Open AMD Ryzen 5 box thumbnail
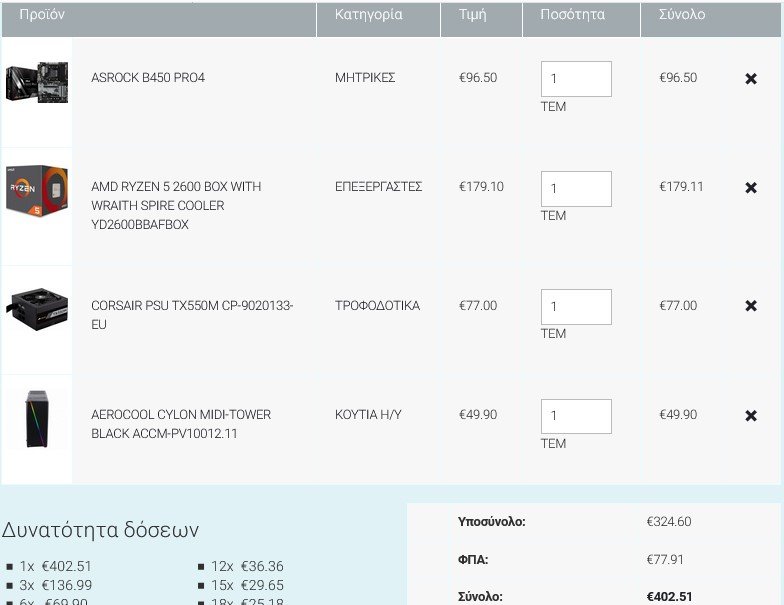The width and height of the screenshot is (784, 605). [x=36, y=190]
